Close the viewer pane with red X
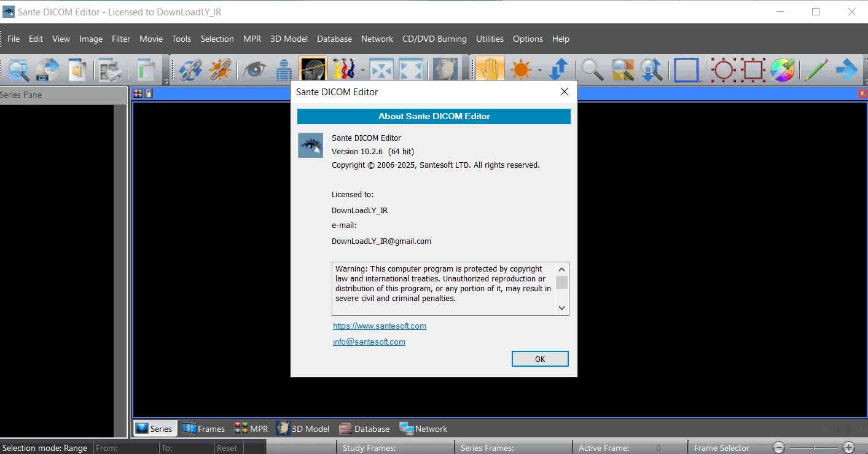Viewport: 868px width, 454px height. click(862, 93)
